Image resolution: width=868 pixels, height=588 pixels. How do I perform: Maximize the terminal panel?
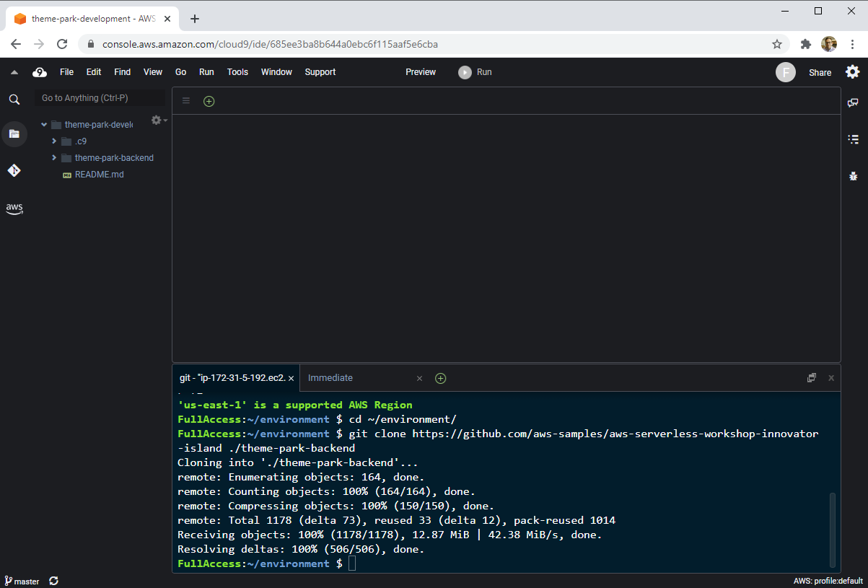(812, 377)
